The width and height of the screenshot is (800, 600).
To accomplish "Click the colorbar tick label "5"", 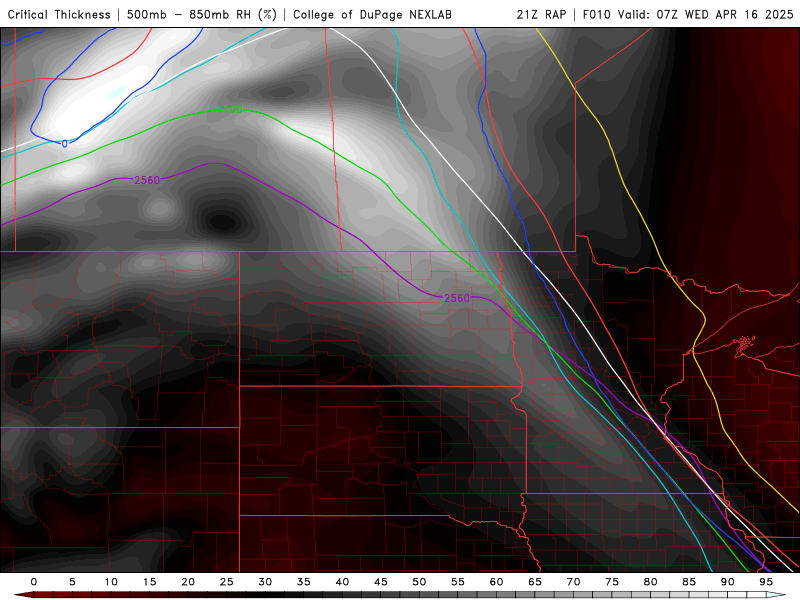I will coord(72,582).
